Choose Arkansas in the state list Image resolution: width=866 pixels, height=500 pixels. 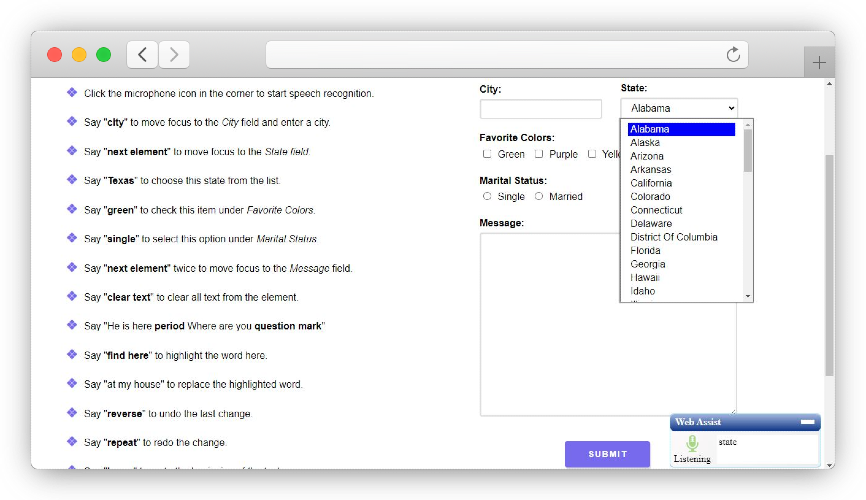click(681, 170)
